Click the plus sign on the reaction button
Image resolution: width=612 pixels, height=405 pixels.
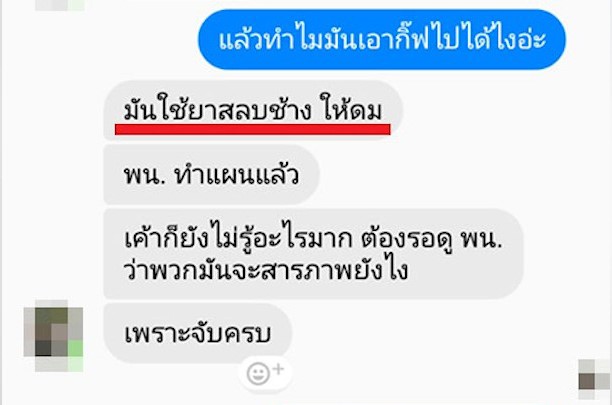[x=278, y=369]
